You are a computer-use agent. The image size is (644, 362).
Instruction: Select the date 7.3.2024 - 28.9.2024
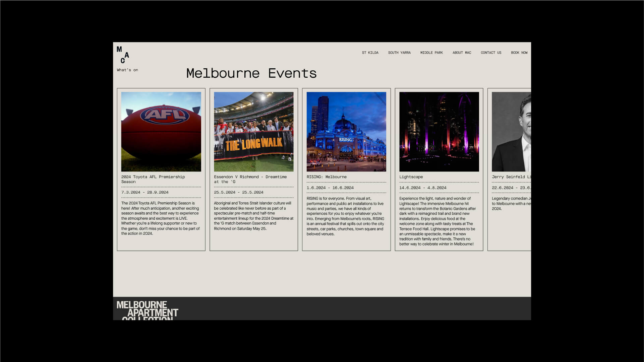(x=145, y=192)
